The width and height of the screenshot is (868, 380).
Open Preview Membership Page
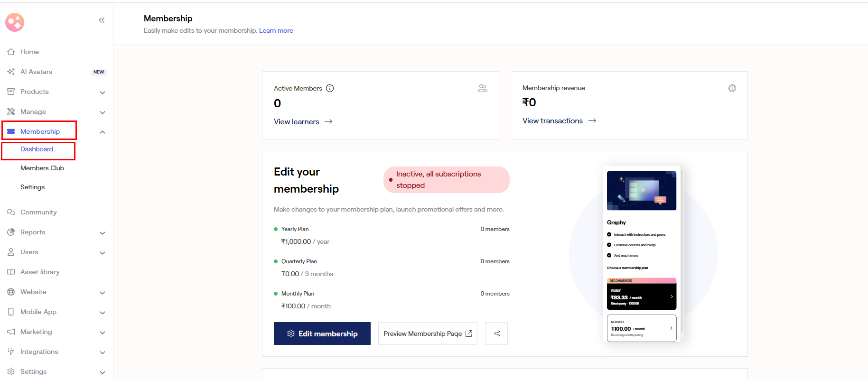coord(428,334)
